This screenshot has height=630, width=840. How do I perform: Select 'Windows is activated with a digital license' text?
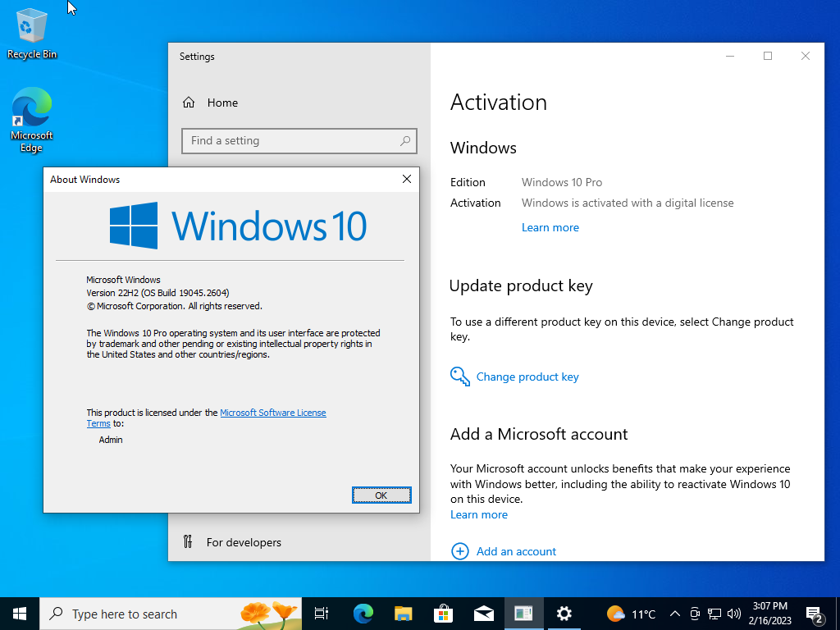[628, 203]
